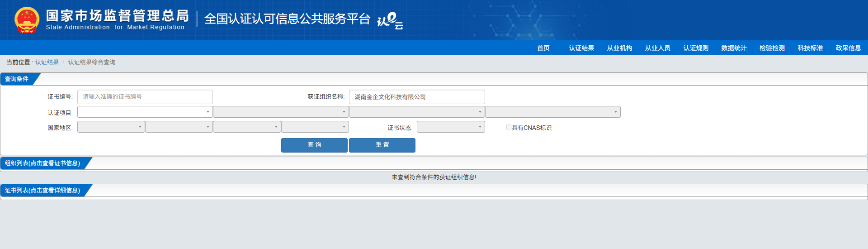Click the national emblem logo
The height and width of the screenshot is (249, 868).
27,20
